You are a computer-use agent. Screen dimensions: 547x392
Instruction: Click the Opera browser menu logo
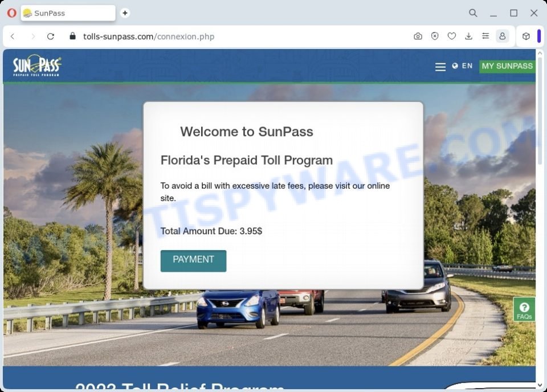click(x=12, y=13)
